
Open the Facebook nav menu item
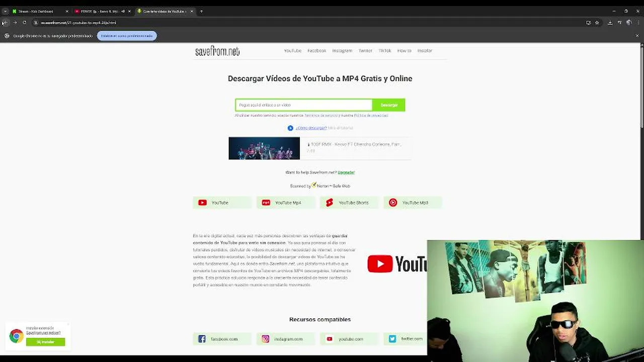pyautogui.click(x=316, y=51)
